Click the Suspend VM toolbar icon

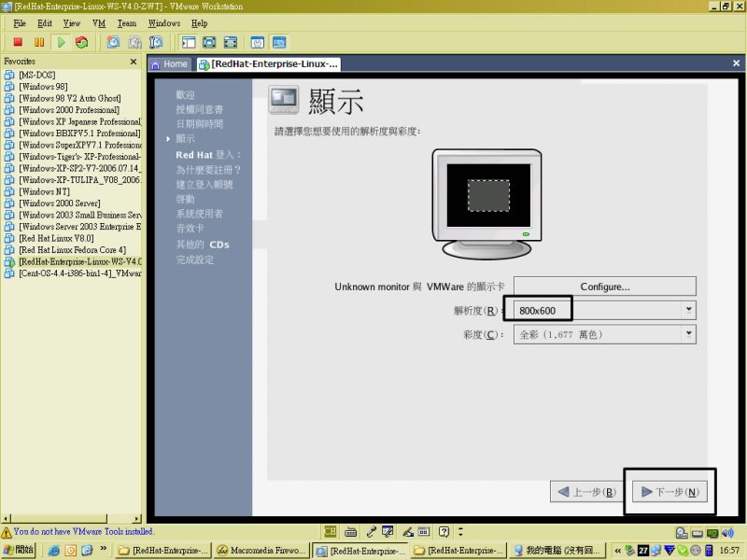coord(39,42)
